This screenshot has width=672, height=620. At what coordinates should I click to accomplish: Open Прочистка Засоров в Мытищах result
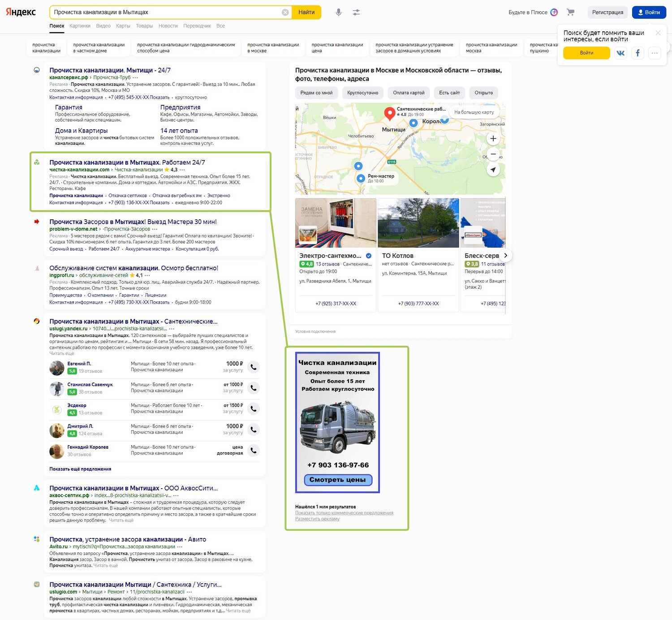[133, 222]
